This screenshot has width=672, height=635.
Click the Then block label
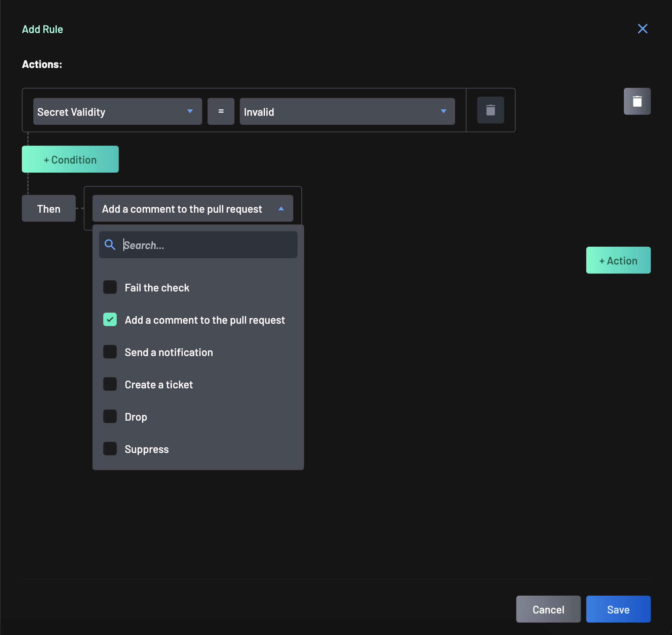[x=49, y=209]
